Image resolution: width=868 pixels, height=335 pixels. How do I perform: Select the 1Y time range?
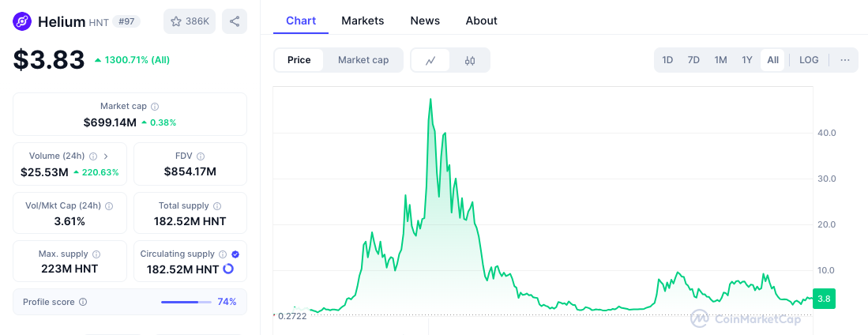coord(746,60)
